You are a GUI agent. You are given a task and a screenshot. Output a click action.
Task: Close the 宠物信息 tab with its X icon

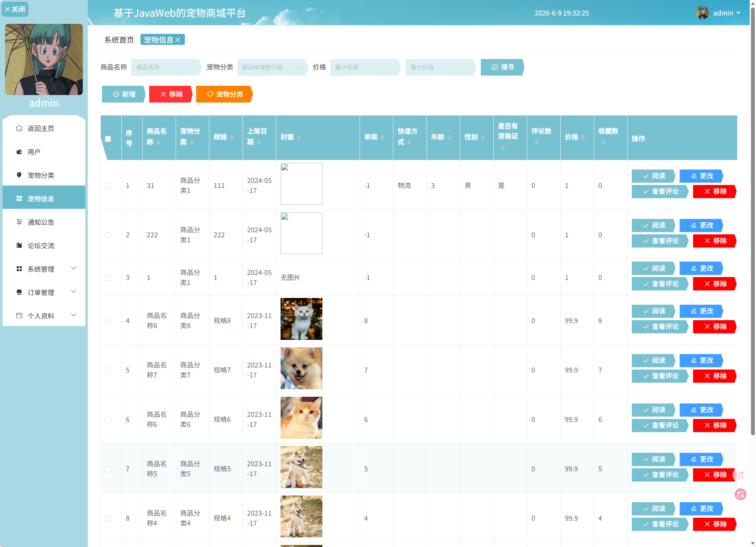(178, 40)
